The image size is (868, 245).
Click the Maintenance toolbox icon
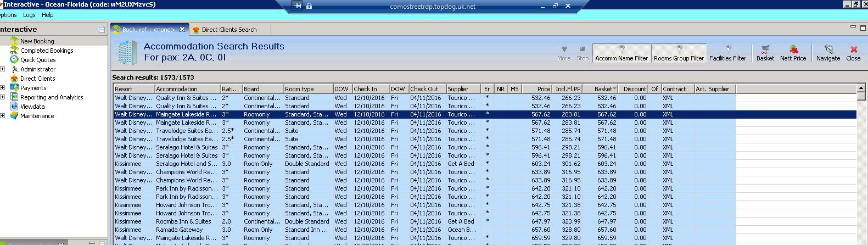coord(14,116)
